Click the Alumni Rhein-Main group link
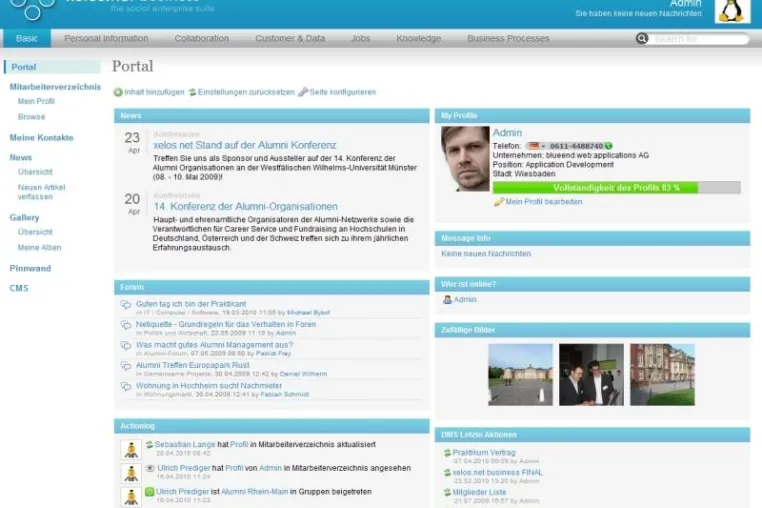The width and height of the screenshot is (762, 508). [255, 492]
